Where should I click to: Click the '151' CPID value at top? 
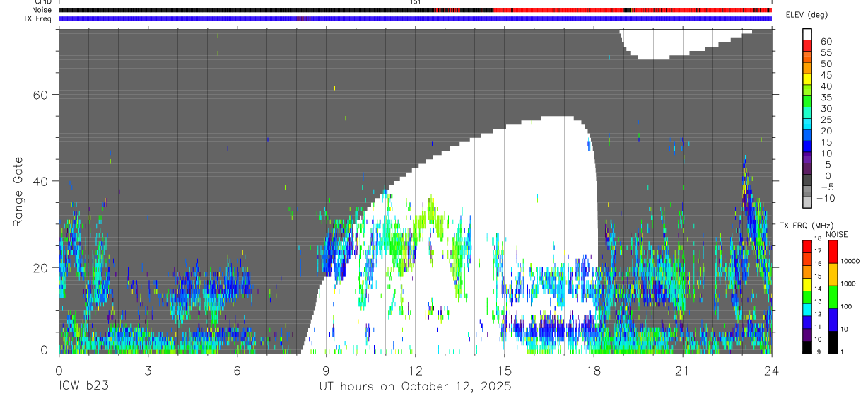(415, 2)
